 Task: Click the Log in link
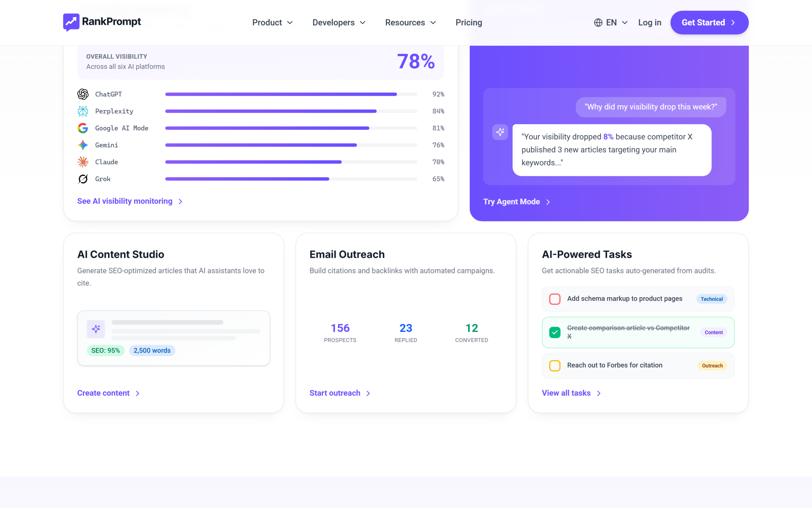(650, 23)
